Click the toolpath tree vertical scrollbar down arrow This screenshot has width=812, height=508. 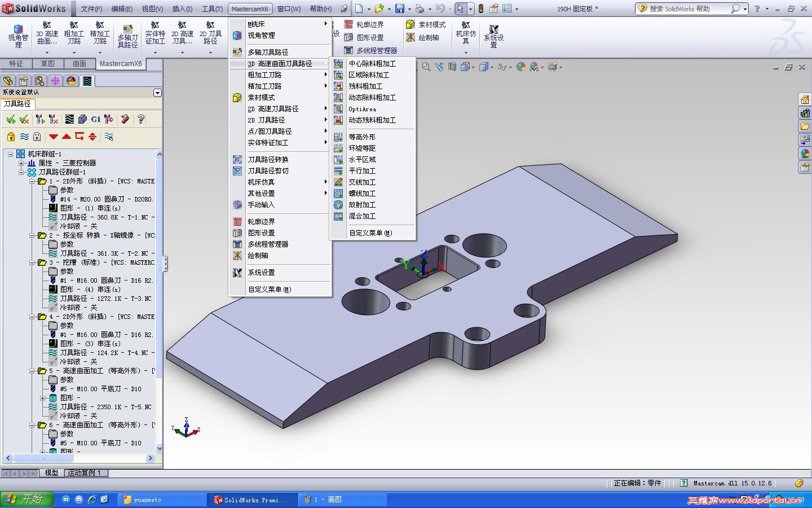[x=159, y=449]
